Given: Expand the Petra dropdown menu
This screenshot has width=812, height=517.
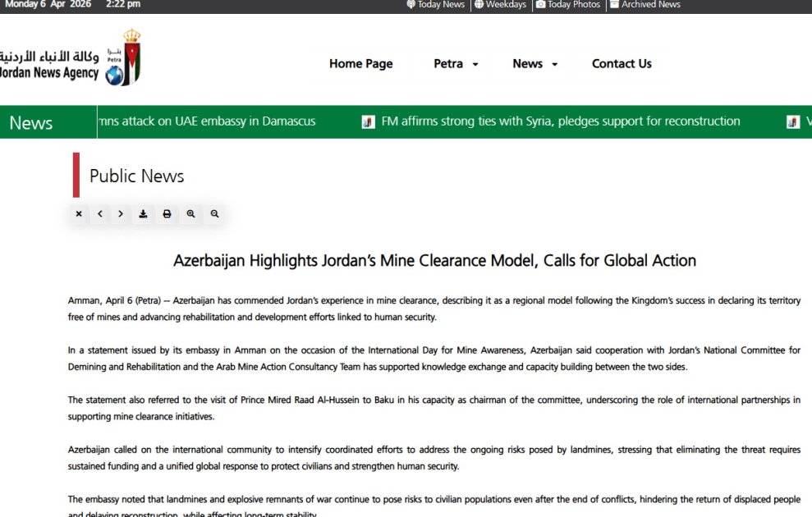Looking at the screenshot, I should [x=456, y=64].
